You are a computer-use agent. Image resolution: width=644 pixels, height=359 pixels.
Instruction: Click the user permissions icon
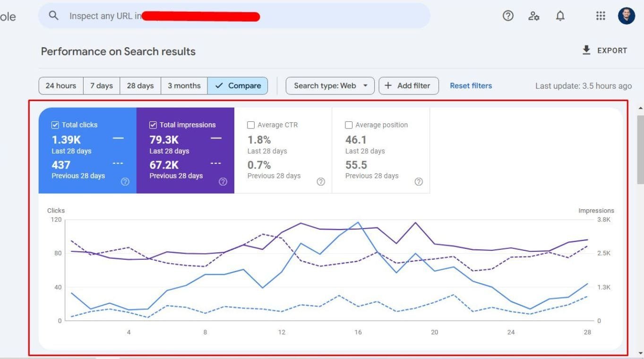534,16
